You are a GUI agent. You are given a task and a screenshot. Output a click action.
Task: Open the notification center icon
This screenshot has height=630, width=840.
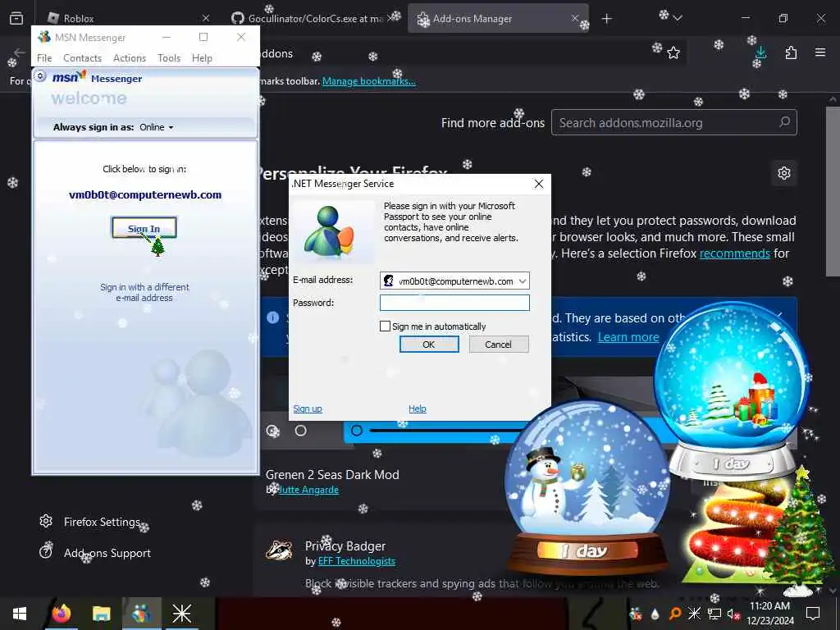point(813,614)
